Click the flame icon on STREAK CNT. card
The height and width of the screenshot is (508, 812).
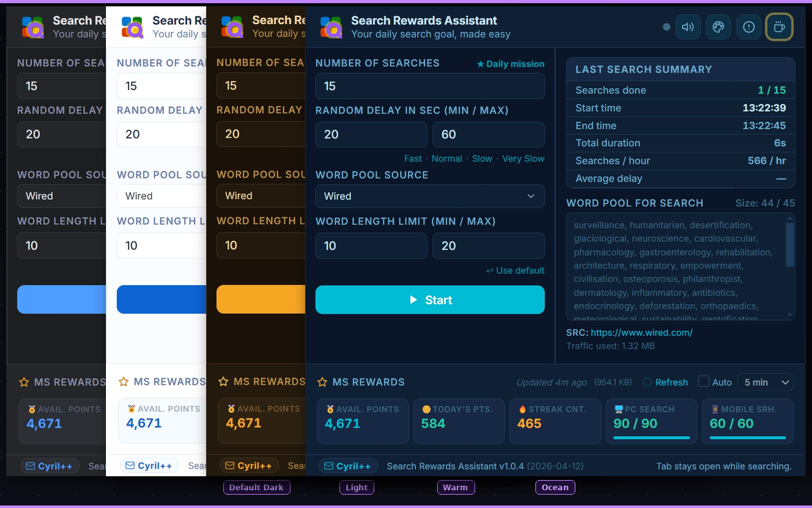pyautogui.click(x=522, y=410)
